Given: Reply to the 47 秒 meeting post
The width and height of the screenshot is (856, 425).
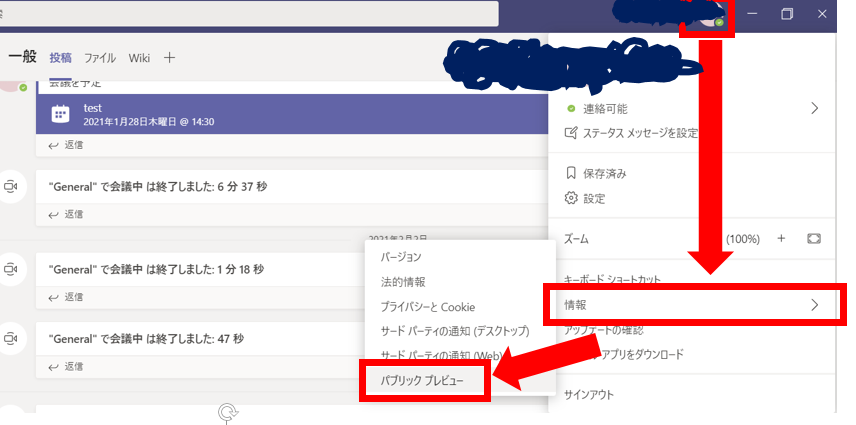Looking at the screenshot, I should 66,367.
